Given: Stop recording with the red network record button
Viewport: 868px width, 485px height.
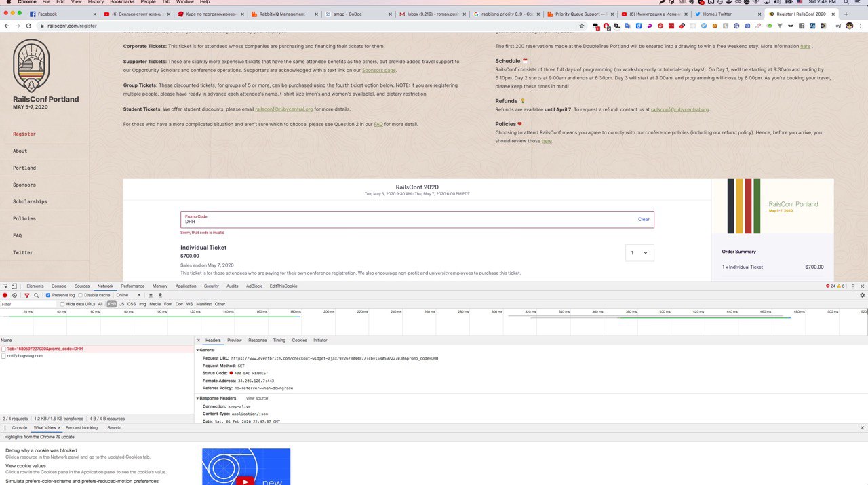Looking at the screenshot, I should (x=5, y=295).
